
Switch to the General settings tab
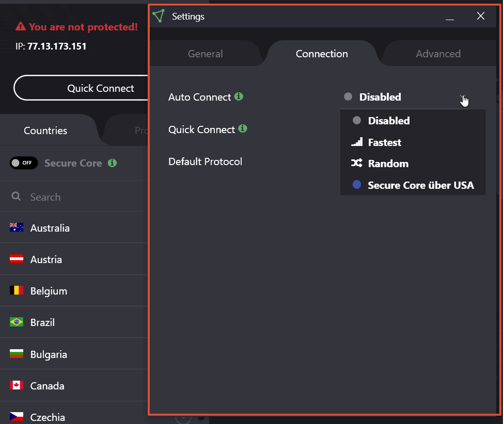[206, 54]
